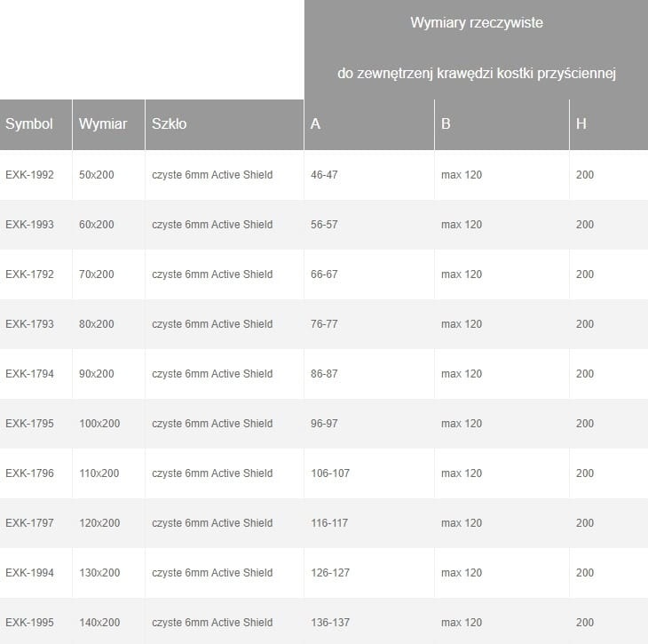This screenshot has height=644, width=648.
Task: Select the EXK-1793 symbol cell
Action: (x=29, y=324)
